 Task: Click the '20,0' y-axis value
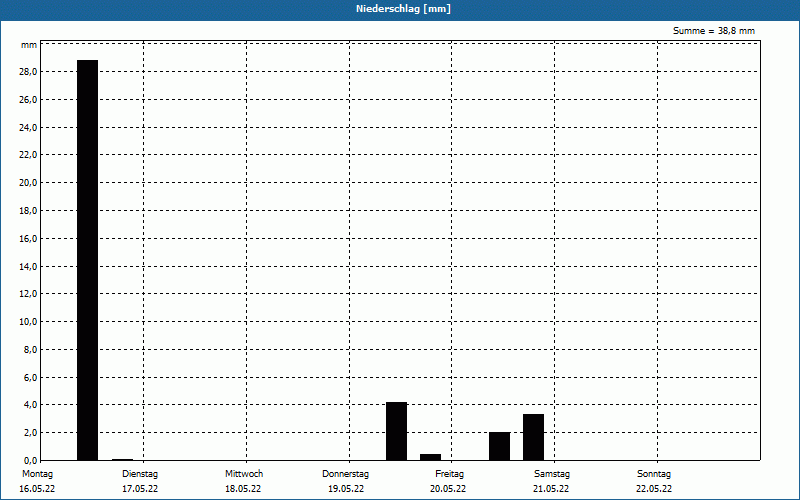point(28,183)
